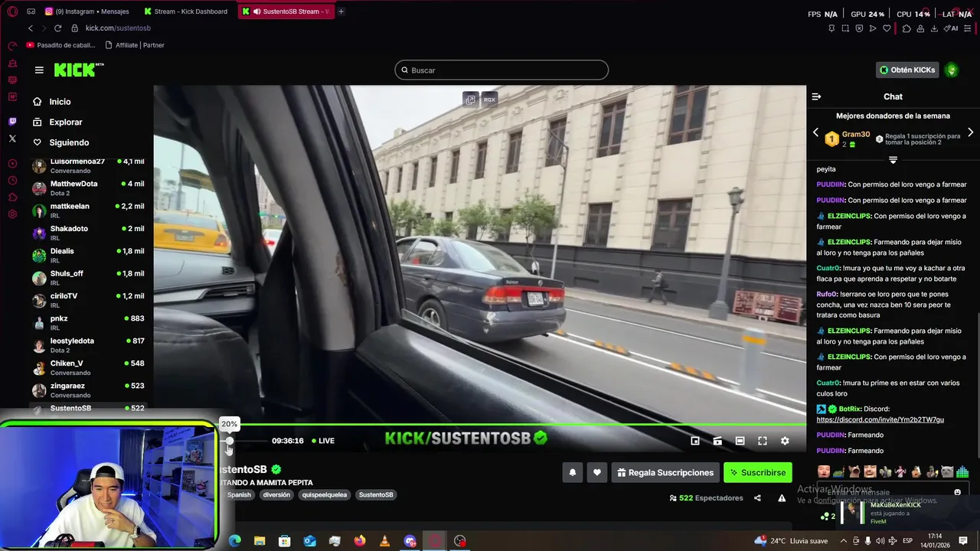Image resolution: width=980 pixels, height=551 pixels.
Task: Click the Suscribirse button
Action: tap(758, 473)
